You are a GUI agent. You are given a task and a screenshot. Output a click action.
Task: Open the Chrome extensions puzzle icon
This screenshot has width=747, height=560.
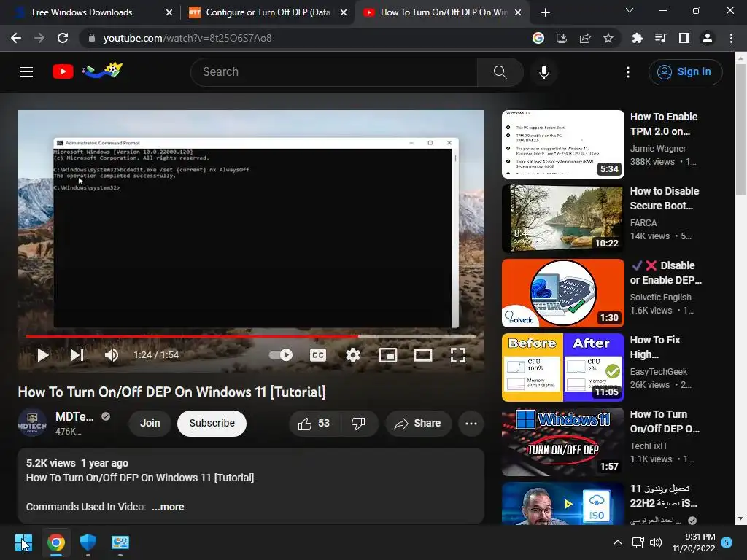[637, 38]
